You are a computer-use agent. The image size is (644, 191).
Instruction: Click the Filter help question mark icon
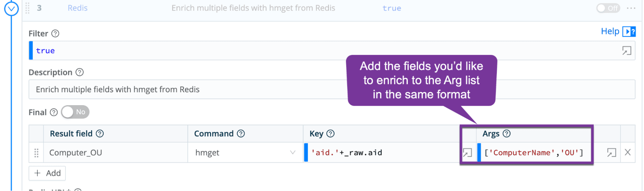coord(55,33)
